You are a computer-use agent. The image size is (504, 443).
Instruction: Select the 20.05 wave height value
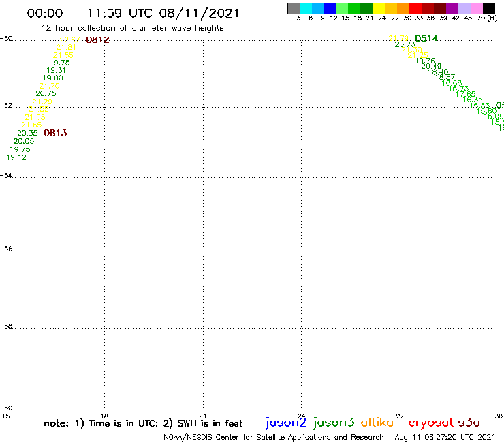coord(24,141)
